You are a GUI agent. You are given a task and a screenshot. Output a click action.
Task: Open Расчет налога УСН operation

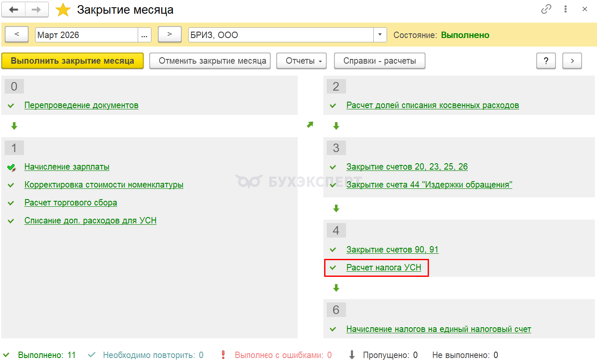click(x=384, y=267)
